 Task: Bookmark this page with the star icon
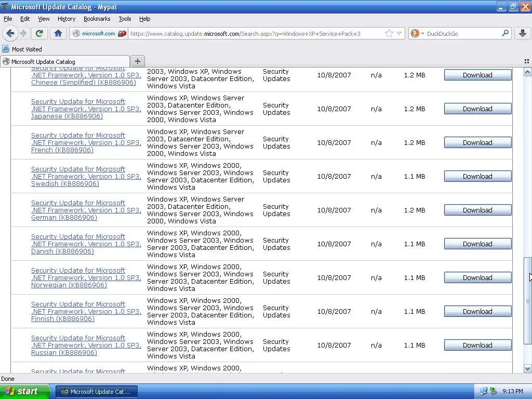[389, 33]
